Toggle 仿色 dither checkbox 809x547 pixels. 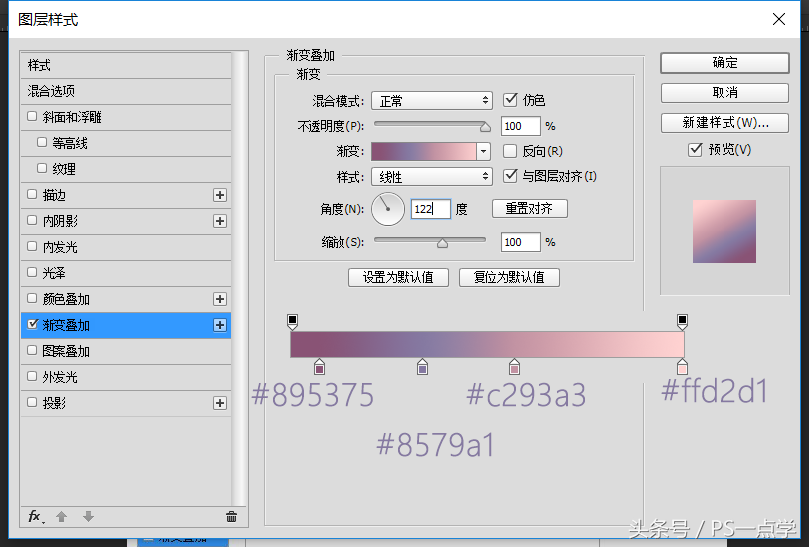(510, 99)
